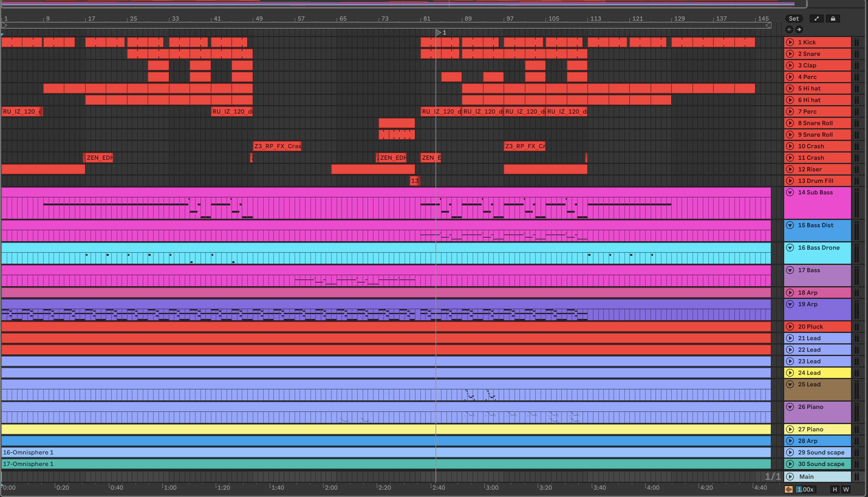Click the Set locator button

[794, 19]
